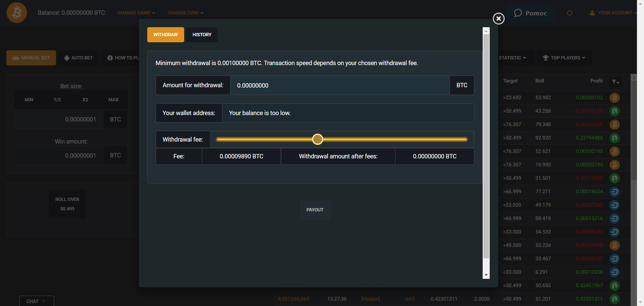
Task: Click the dialog scrollbar down arrow
Action: click(x=486, y=275)
